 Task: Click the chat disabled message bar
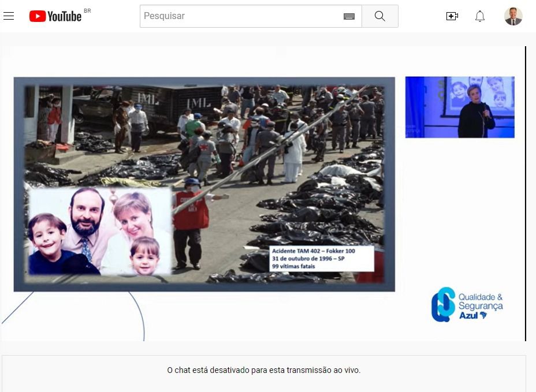263,370
